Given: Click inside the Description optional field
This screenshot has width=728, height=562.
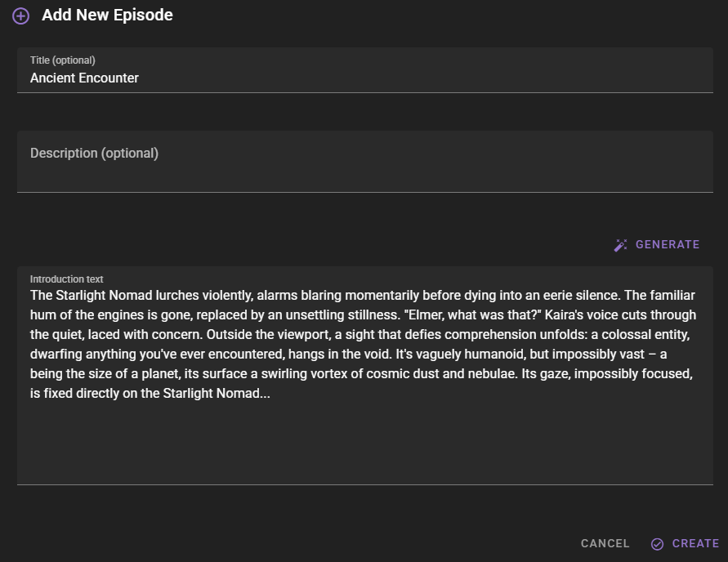Looking at the screenshot, I should [364, 162].
